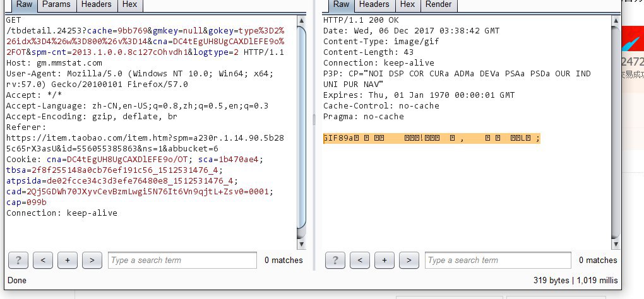Click previous match button in response pane
The image size is (644, 299).
tap(359, 260)
